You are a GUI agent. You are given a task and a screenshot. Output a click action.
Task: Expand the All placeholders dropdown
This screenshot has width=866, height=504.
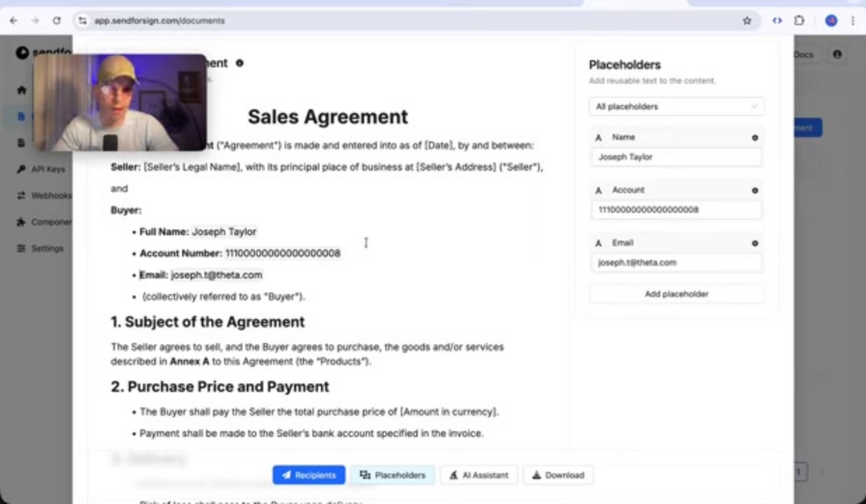(x=676, y=107)
